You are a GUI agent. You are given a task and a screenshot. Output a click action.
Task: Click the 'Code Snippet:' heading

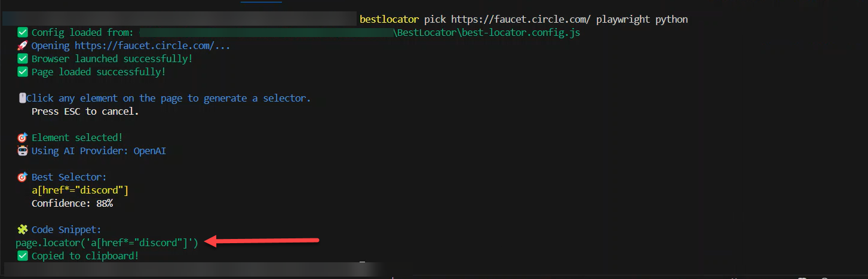(66, 229)
